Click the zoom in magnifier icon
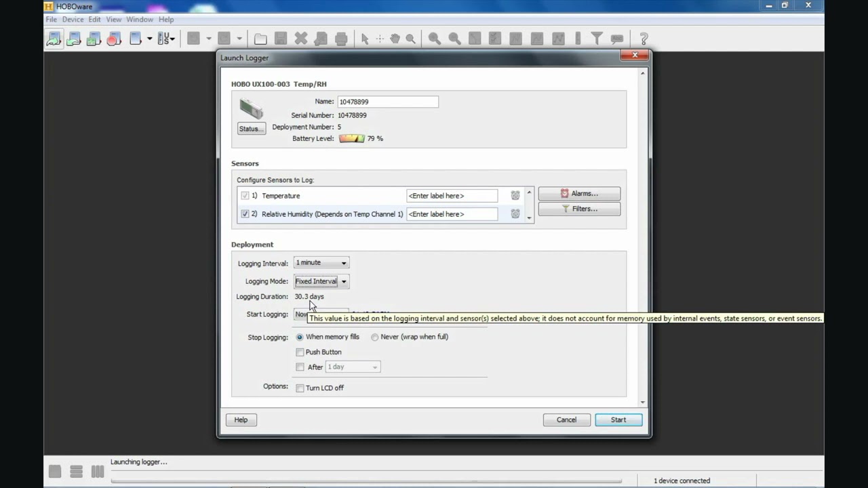Viewport: 868px width, 488px height. [434, 39]
